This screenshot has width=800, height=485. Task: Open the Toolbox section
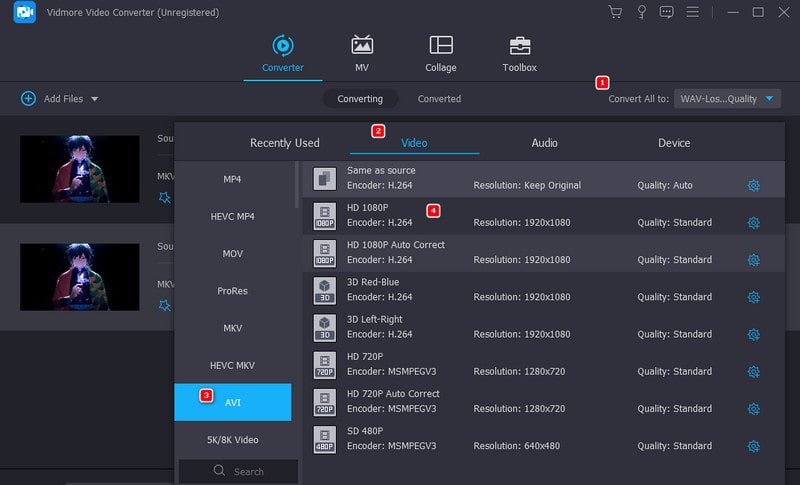(519, 54)
